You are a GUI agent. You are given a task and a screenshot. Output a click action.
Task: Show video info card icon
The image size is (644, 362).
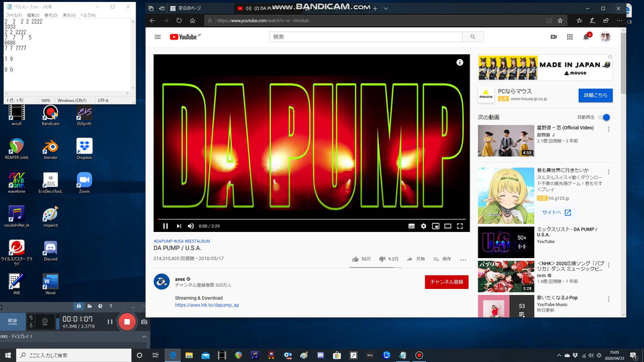tap(460, 62)
